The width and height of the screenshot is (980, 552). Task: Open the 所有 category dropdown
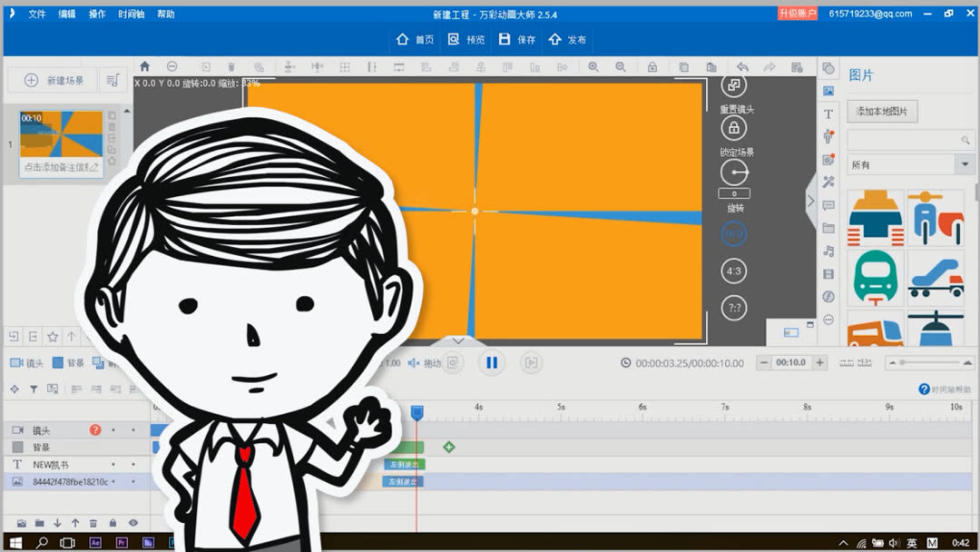tap(910, 165)
